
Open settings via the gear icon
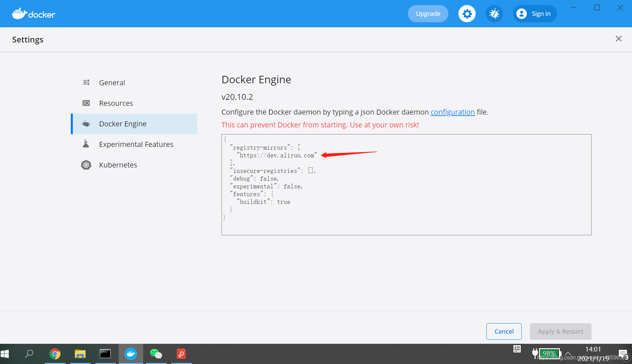point(467,14)
